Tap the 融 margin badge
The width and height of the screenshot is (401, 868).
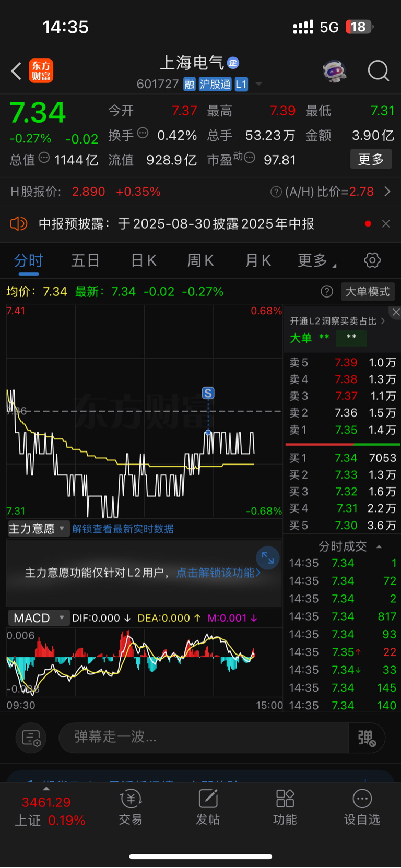190,84
